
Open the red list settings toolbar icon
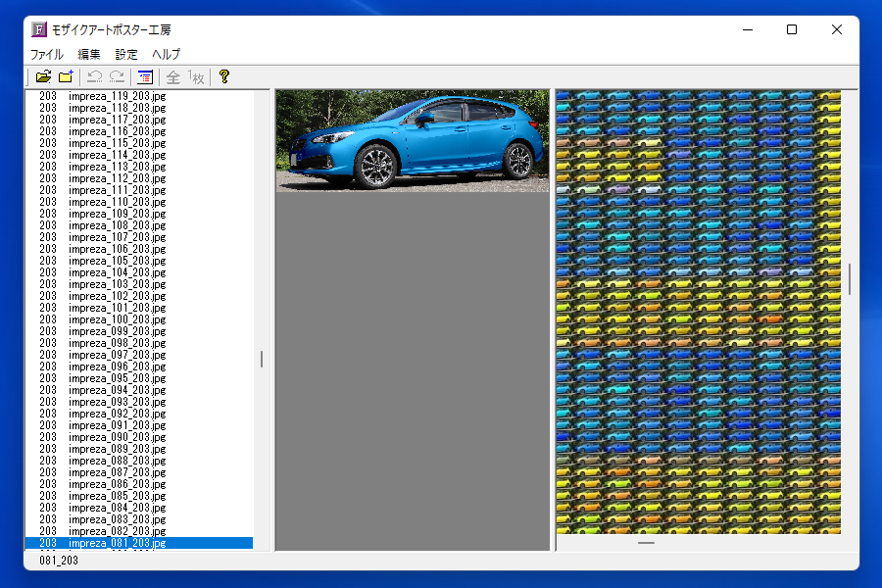point(145,77)
